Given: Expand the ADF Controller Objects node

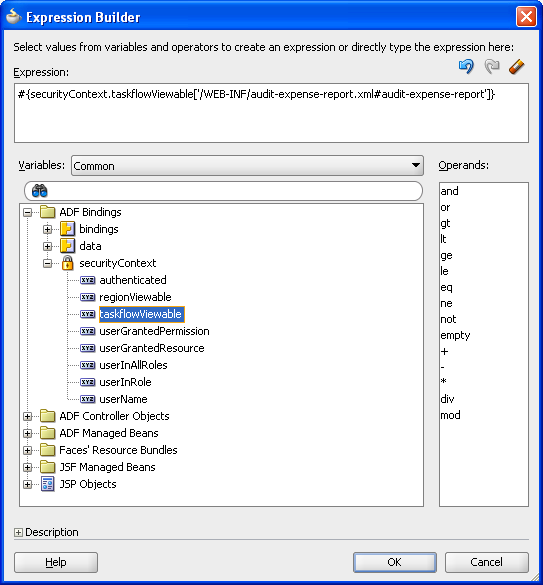Looking at the screenshot, I should (27, 416).
